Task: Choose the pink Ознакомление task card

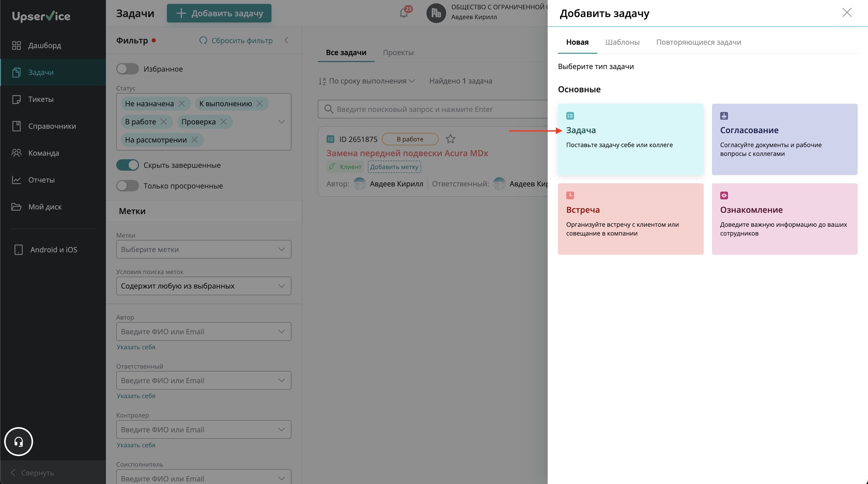Action: pyautogui.click(x=784, y=218)
